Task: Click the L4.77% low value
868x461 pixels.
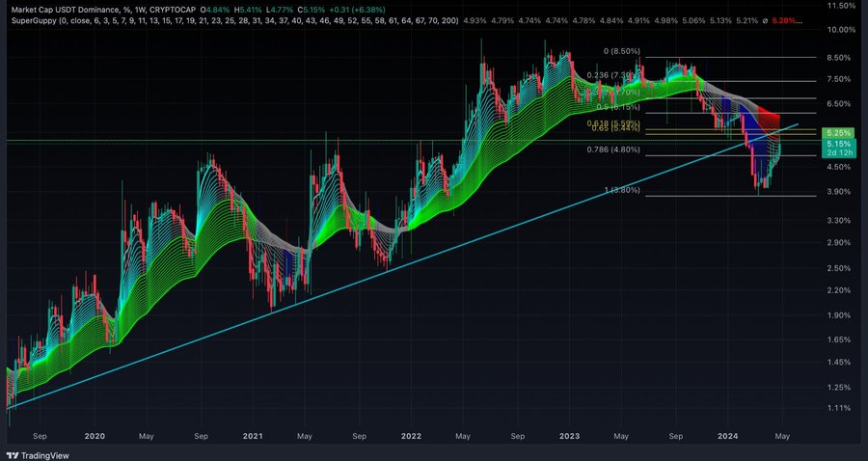Action: [x=280, y=11]
